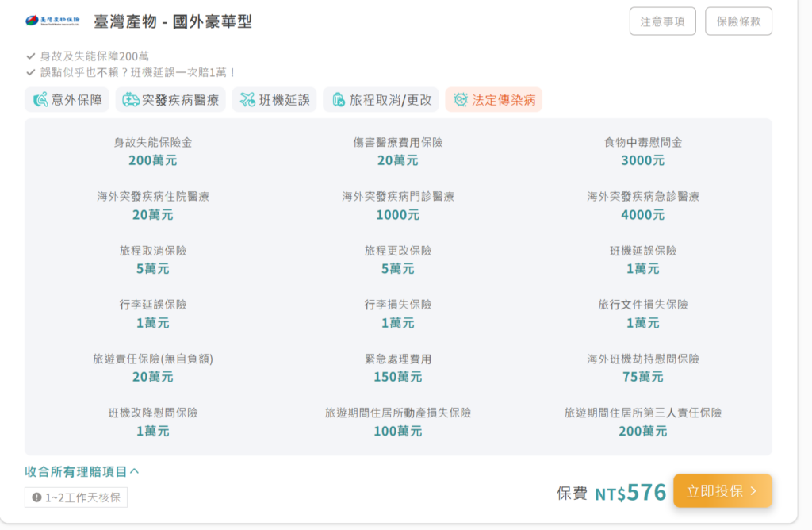View the 保險條款 policy terms
812x530 pixels.
click(737, 21)
